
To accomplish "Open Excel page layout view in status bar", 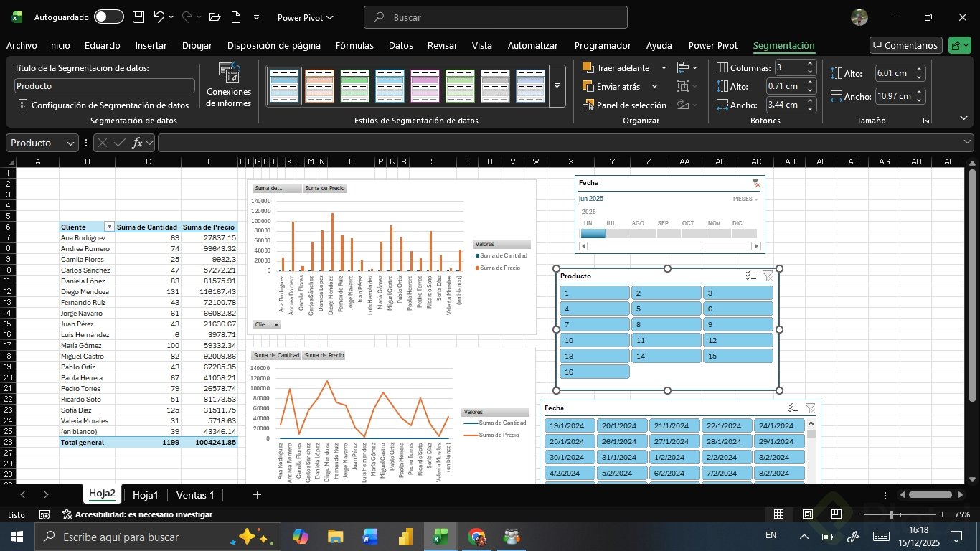I will (x=808, y=514).
